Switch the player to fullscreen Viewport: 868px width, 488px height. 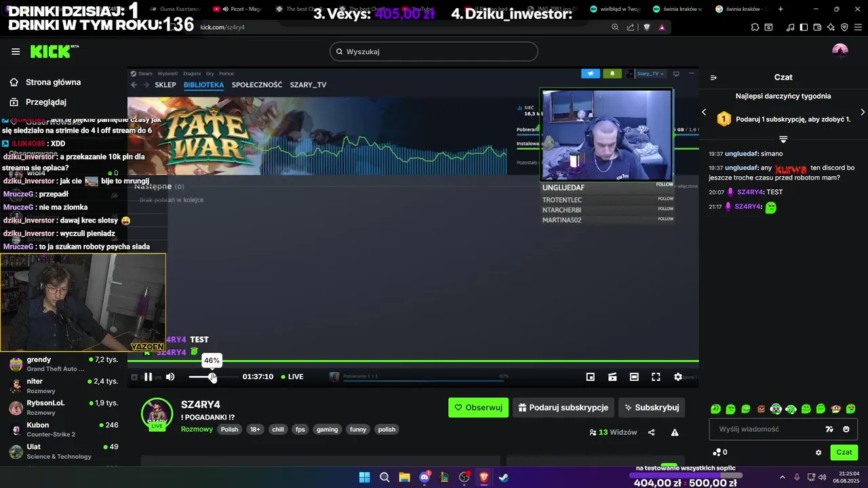click(656, 377)
